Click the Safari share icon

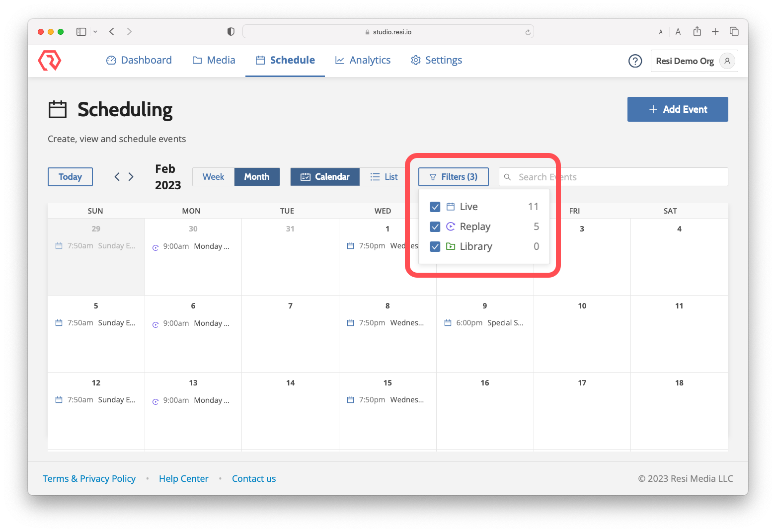pyautogui.click(x=697, y=32)
